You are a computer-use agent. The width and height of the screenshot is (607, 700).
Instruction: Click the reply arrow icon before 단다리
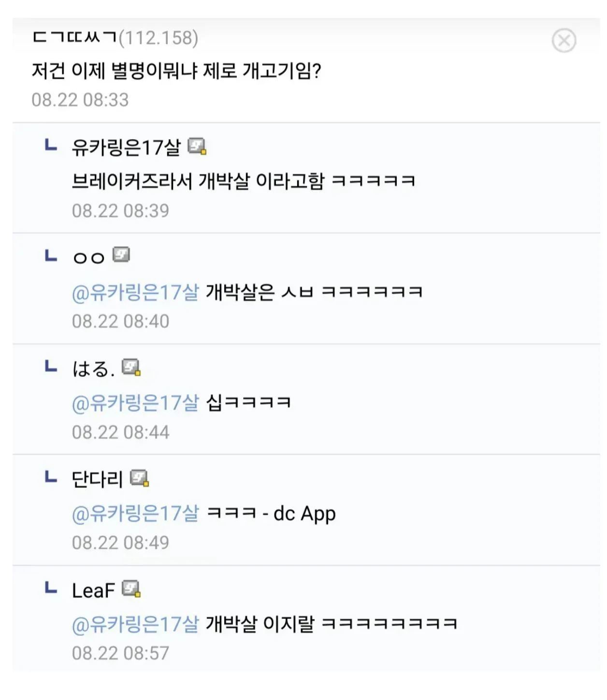tap(51, 477)
